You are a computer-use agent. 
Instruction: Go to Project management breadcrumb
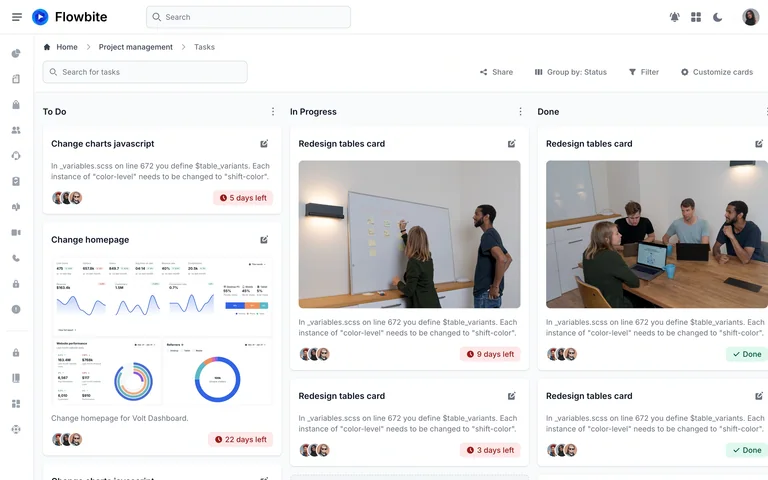136,47
